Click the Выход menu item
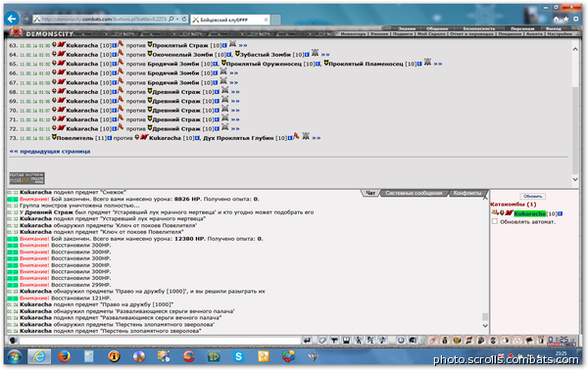The width and height of the screenshot is (588, 370). [554, 28]
